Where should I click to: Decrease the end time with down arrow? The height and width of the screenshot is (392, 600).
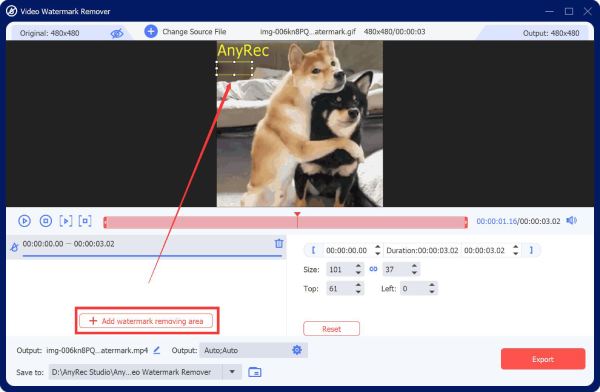point(516,253)
